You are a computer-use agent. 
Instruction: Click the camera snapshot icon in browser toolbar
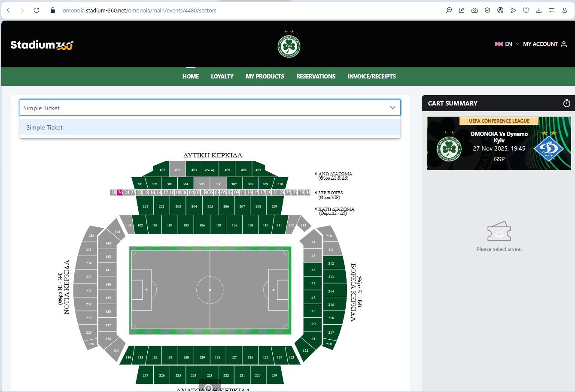tap(475, 10)
